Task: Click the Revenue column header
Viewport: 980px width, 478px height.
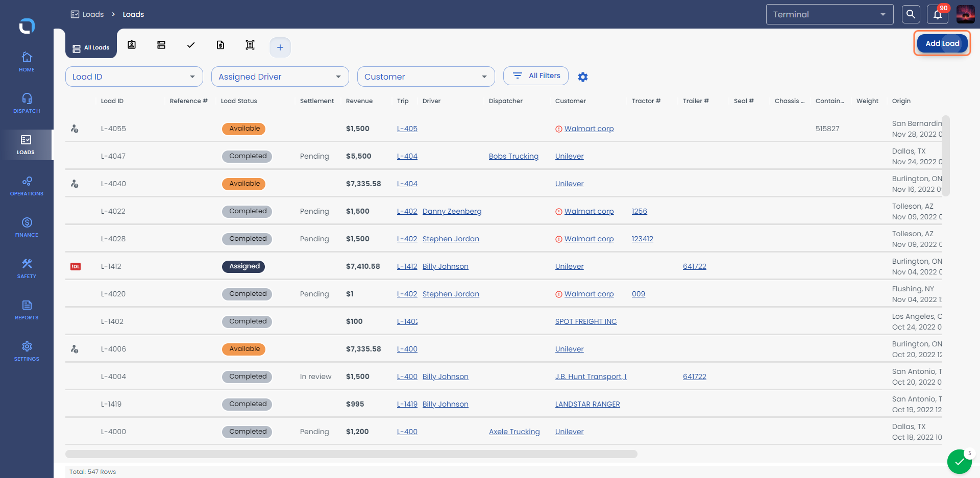Action: click(359, 101)
